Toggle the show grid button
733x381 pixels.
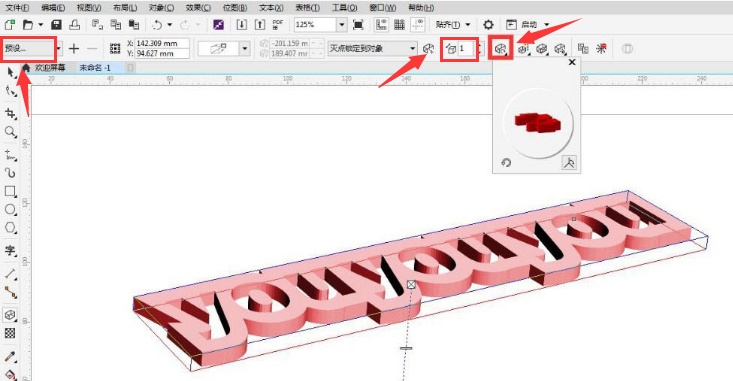399,25
